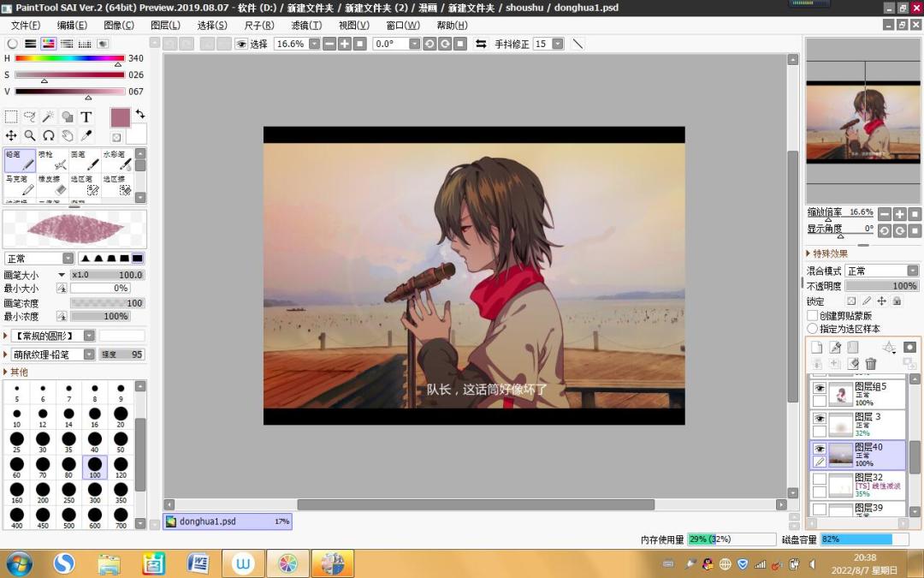Select the Lasso selection tool
924x578 pixels.
29,116
